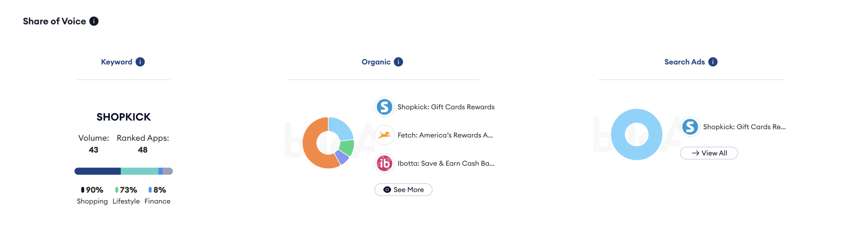Click the light blue Search Ads donut chart

tap(636, 134)
